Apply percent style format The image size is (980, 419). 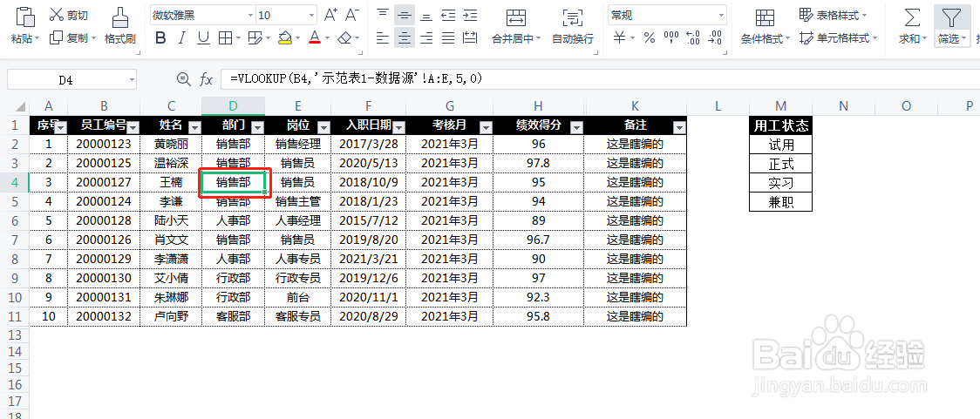tap(650, 38)
